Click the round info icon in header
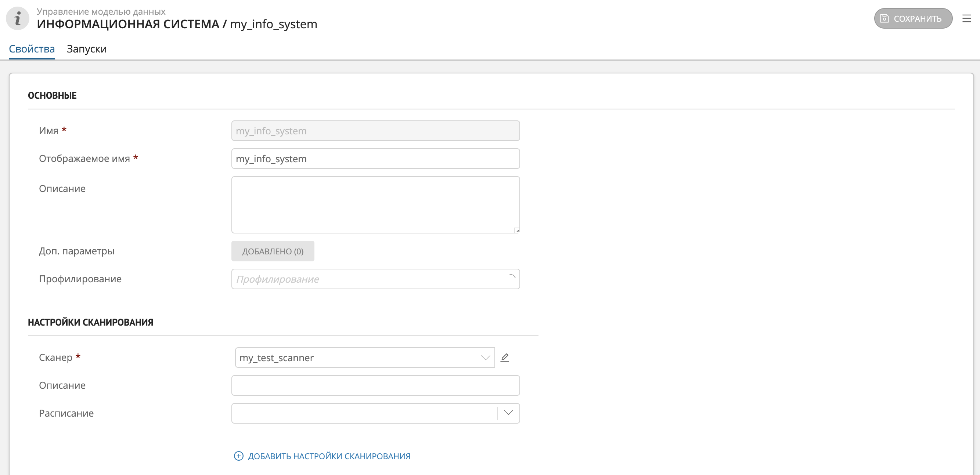980x475 pixels. 18,18
